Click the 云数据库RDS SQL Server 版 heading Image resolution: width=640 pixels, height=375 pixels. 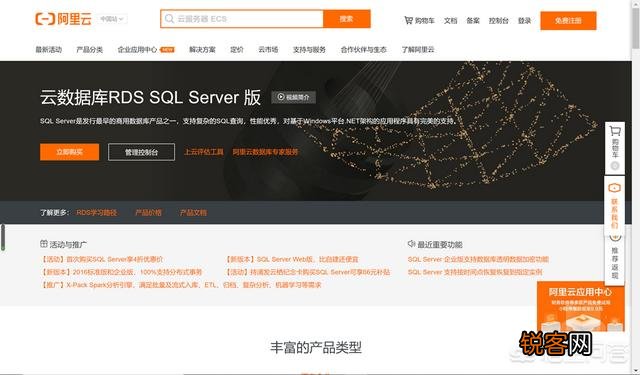click(x=150, y=98)
